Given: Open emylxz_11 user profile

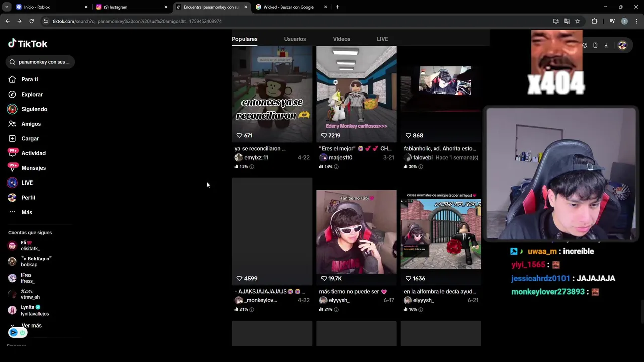Looking at the screenshot, I should click(x=256, y=157).
